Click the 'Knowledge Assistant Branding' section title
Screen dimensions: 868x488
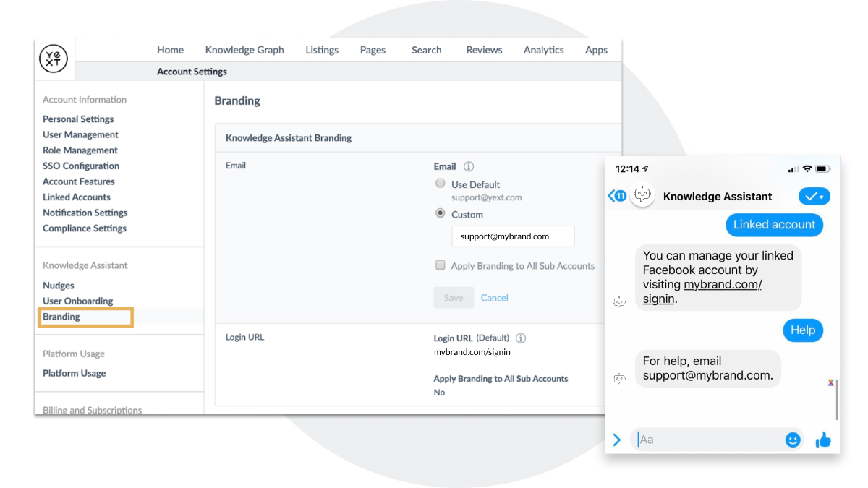(x=289, y=137)
